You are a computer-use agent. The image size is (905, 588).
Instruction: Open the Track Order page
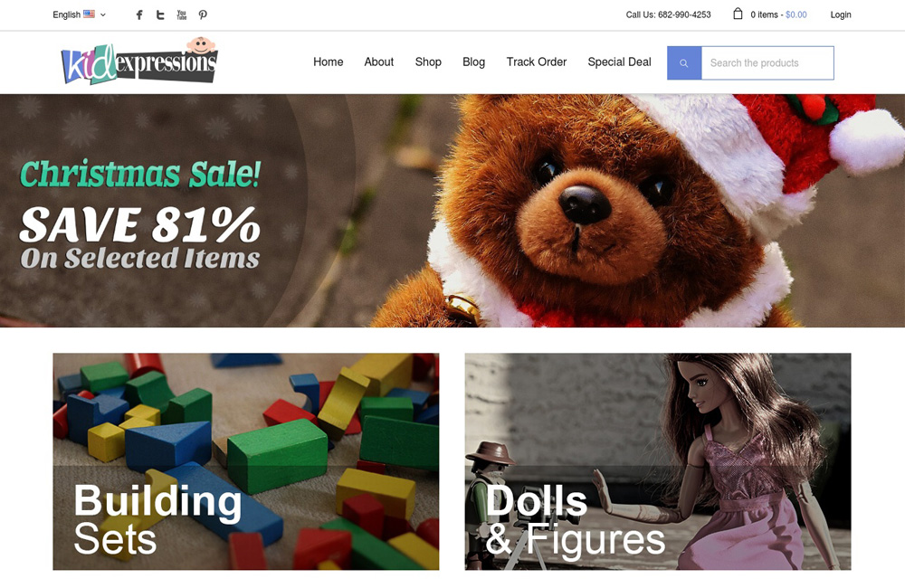tap(536, 62)
